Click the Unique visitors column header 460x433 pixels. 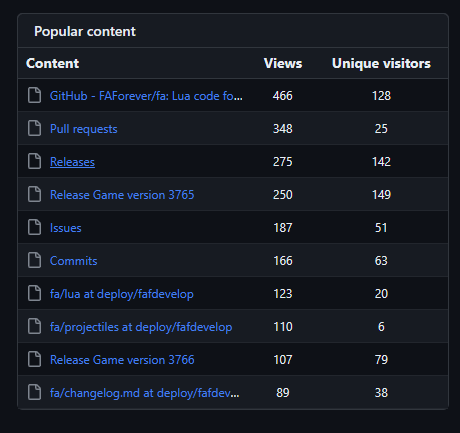(x=381, y=63)
